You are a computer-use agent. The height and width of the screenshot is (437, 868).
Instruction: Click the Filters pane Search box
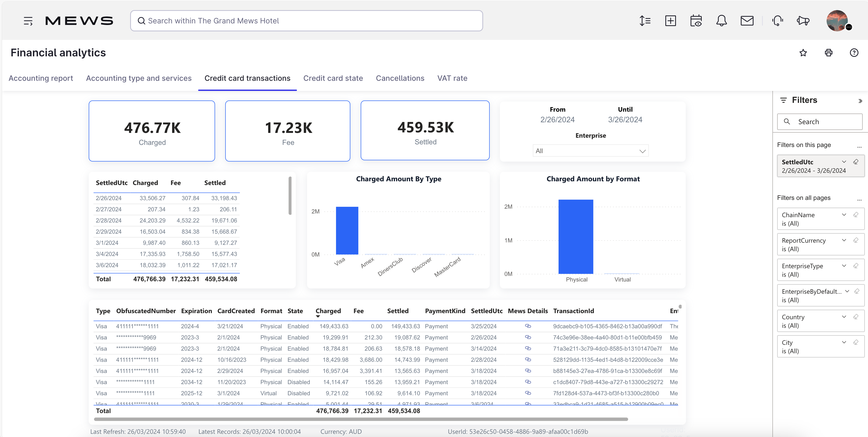pos(820,122)
